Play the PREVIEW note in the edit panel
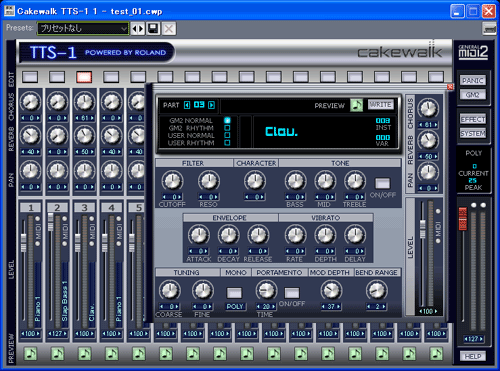 (x=356, y=105)
